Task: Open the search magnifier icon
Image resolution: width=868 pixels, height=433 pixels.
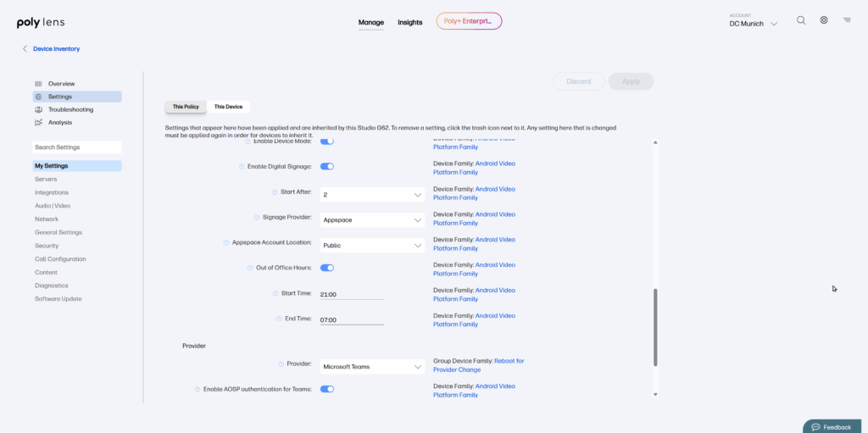Action: tap(801, 20)
